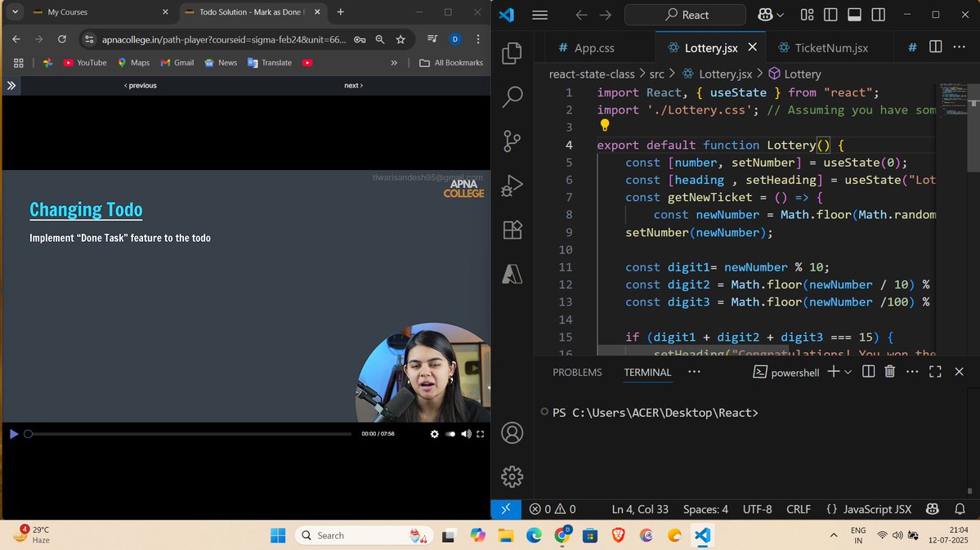
Task: Open Windows Start menu
Action: (x=278, y=535)
